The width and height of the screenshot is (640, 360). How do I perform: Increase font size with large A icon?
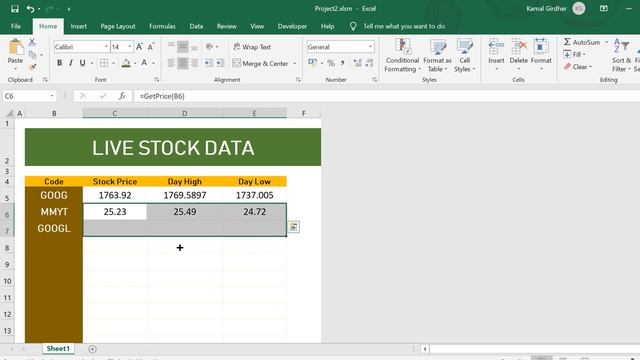click(x=139, y=47)
